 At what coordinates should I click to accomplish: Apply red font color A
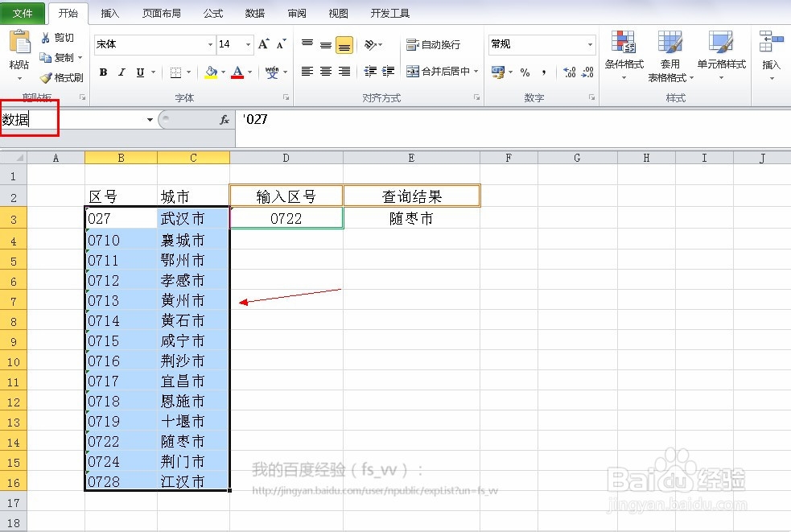(237, 72)
